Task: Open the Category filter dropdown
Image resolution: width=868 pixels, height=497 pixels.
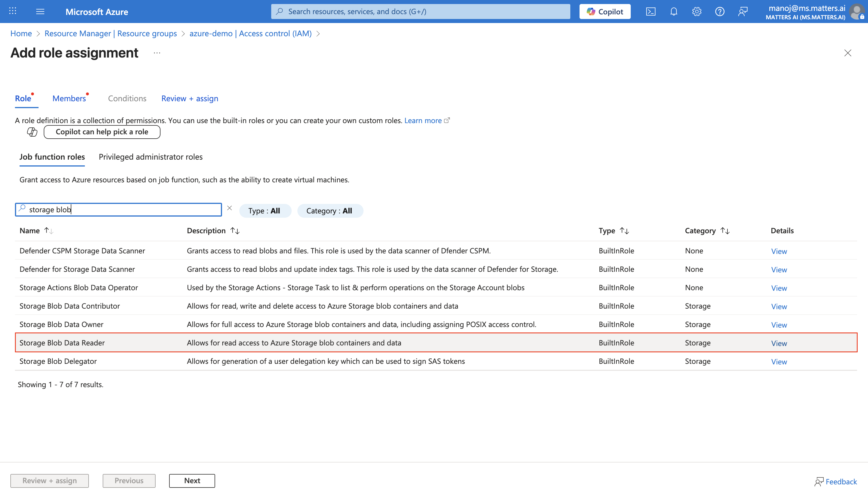Action: click(330, 211)
